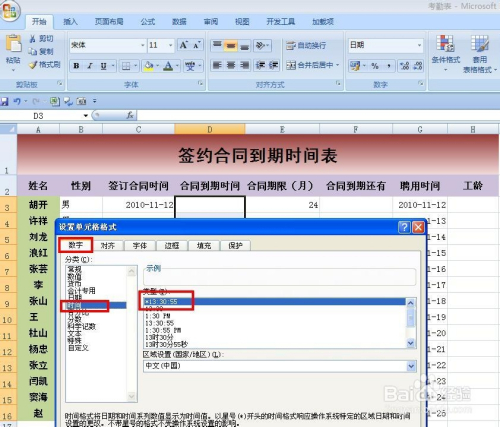Switch to the 页面布局 ribbon tab
The image size is (500, 427).
(x=109, y=22)
